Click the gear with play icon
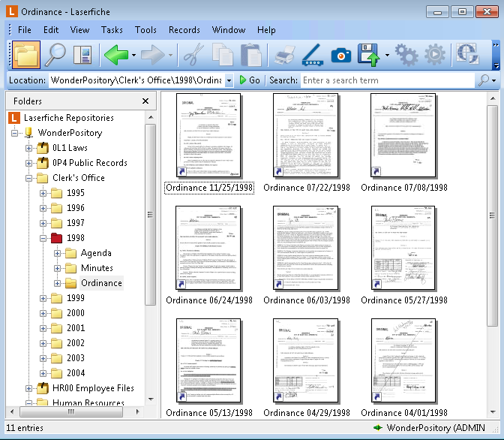The height and width of the screenshot is (440, 504). click(x=435, y=55)
